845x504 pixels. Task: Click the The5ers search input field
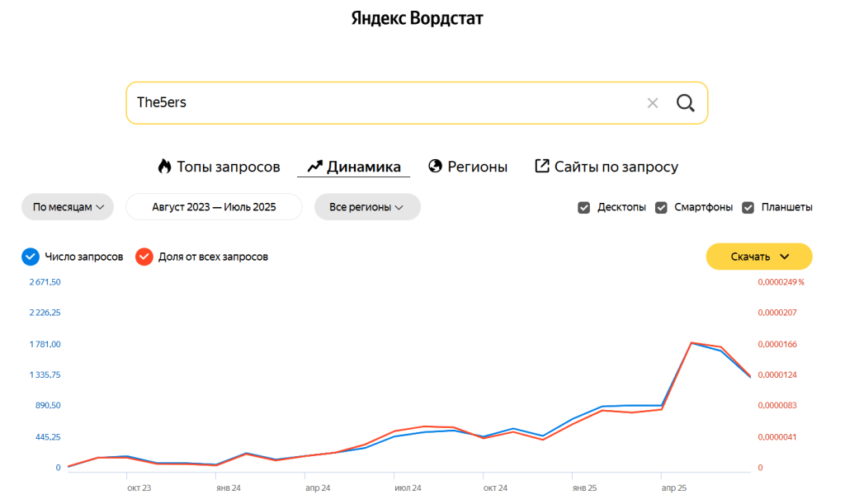tap(380, 103)
